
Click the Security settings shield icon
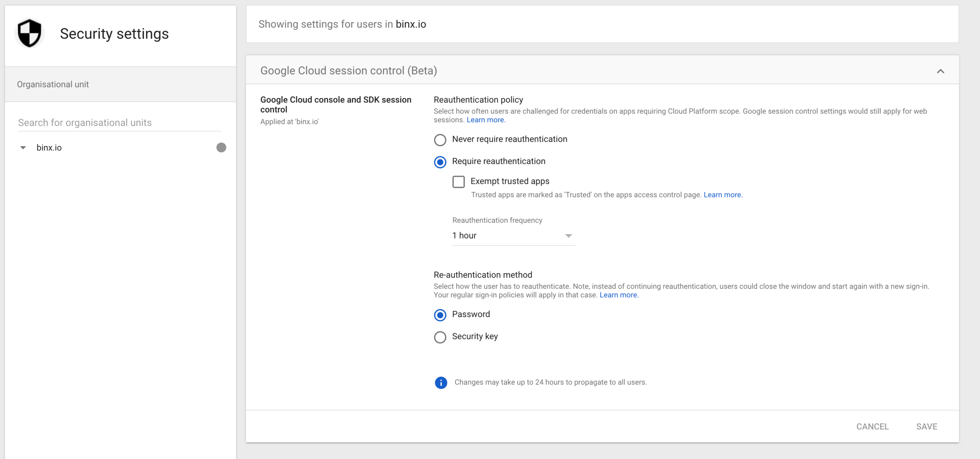(x=30, y=34)
